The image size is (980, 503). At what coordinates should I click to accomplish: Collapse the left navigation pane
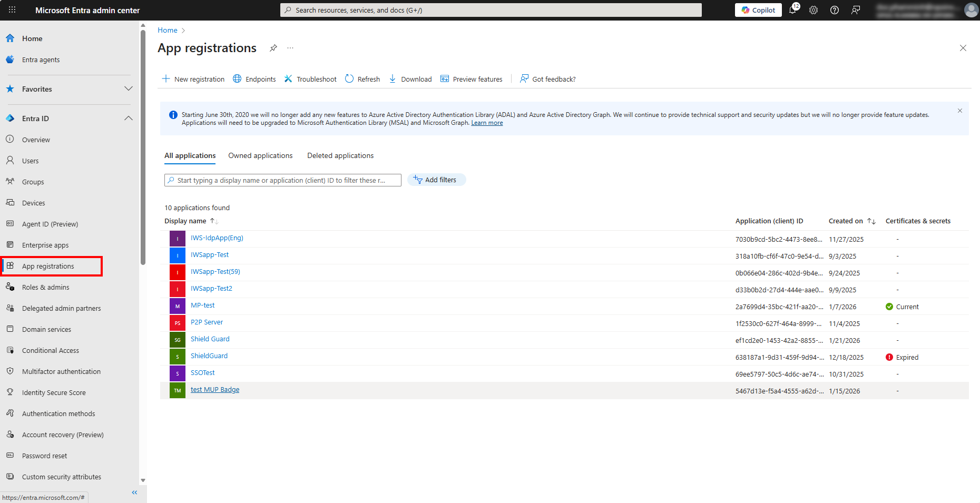pos(134,492)
